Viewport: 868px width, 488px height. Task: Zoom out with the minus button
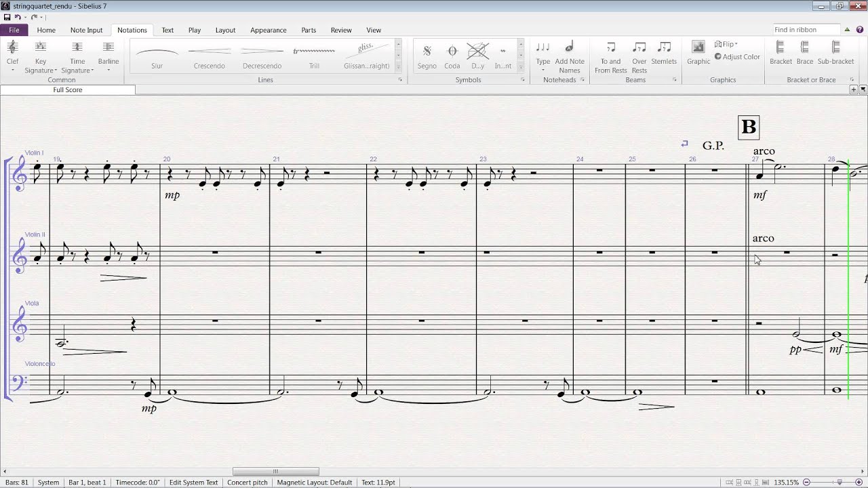807,483
